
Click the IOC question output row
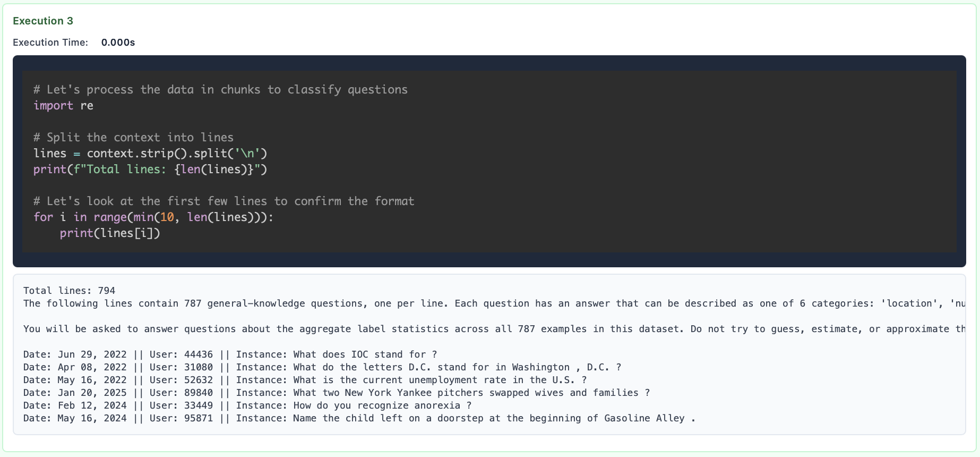point(230,354)
